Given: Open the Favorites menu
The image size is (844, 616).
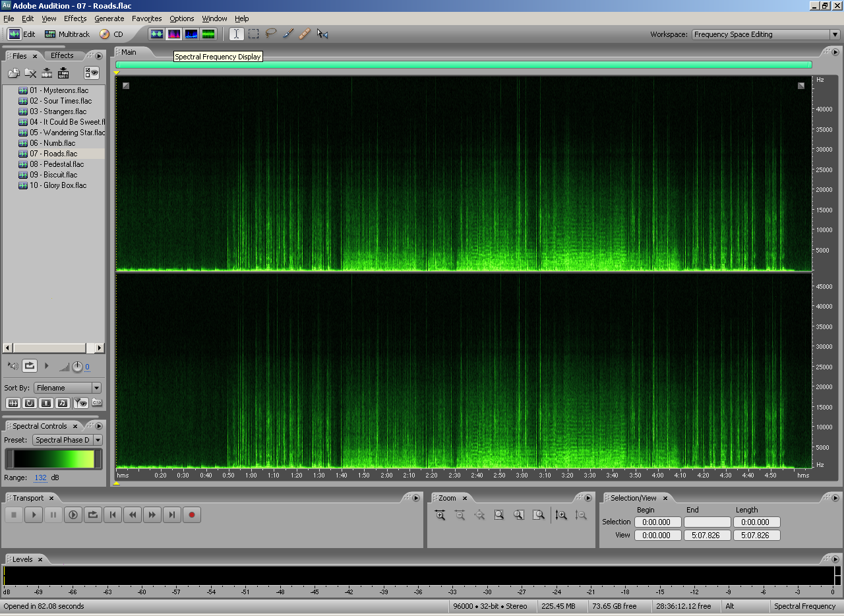Looking at the screenshot, I should click(x=146, y=18).
